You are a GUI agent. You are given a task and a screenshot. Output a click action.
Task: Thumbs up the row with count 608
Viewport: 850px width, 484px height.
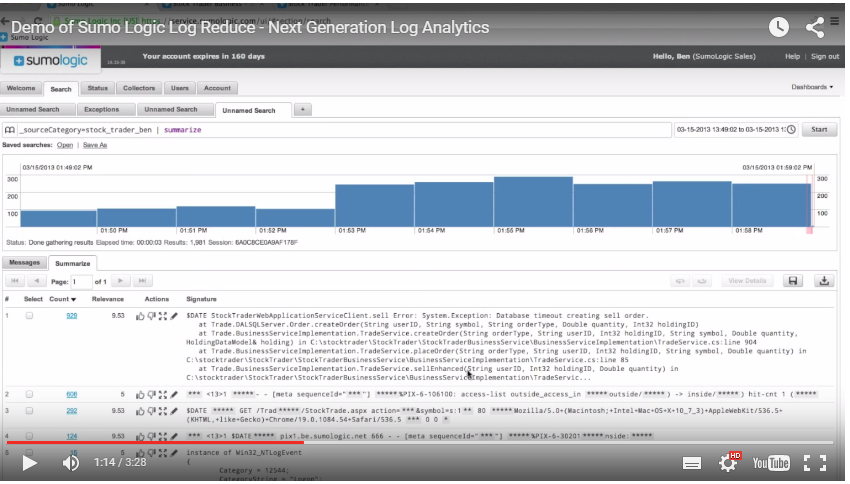(x=140, y=395)
